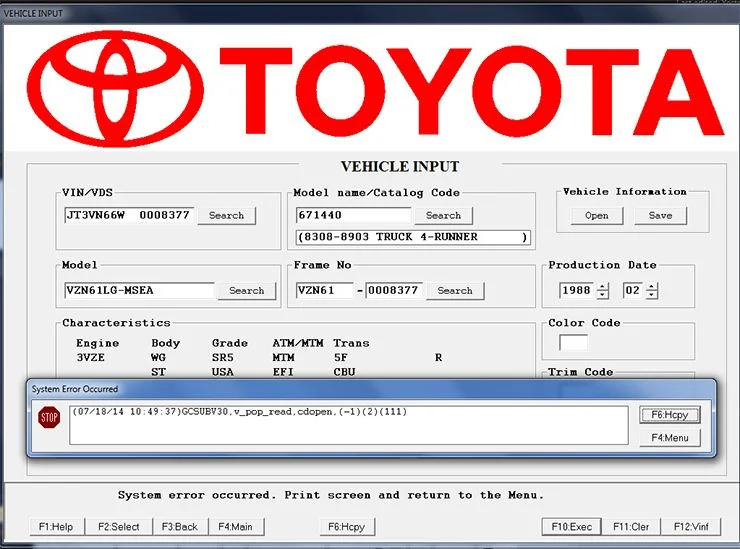Image resolution: width=740 pixels, height=549 pixels.
Task: Click the red STOP error icon
Action: (x=49, y=417)
